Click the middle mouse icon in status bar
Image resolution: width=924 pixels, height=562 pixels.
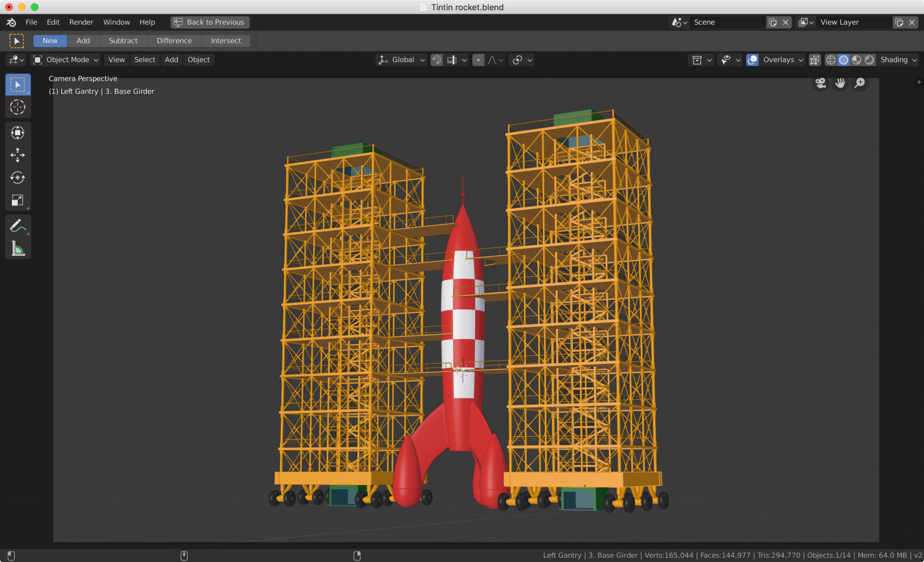184,556
